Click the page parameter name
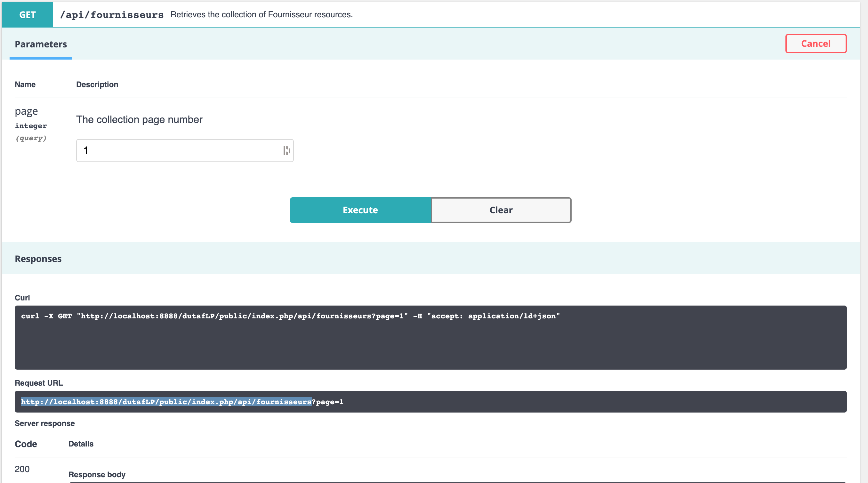This screenshot has height=483, width=868. 26,112
